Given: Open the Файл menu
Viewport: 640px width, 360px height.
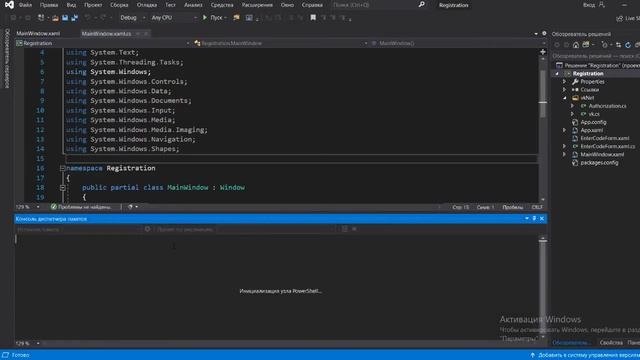Looking at the screenshot, I should click(x=25, y=5).
